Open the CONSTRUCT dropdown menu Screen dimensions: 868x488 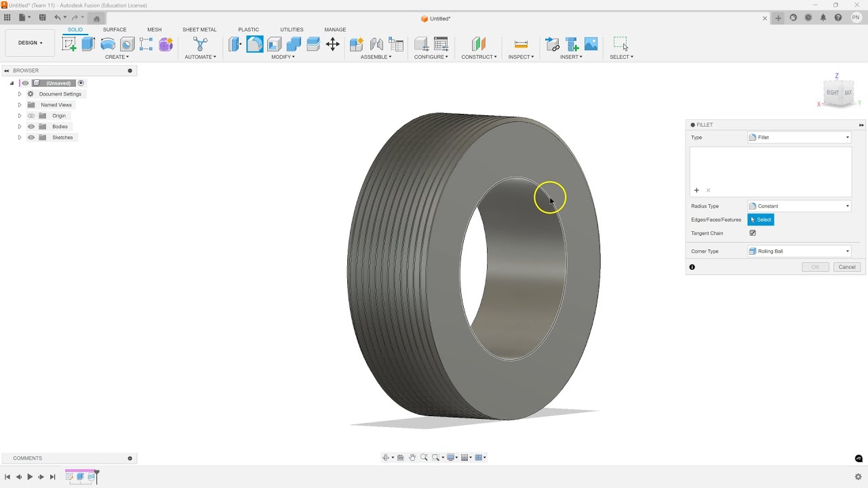[x=479, y=57]
